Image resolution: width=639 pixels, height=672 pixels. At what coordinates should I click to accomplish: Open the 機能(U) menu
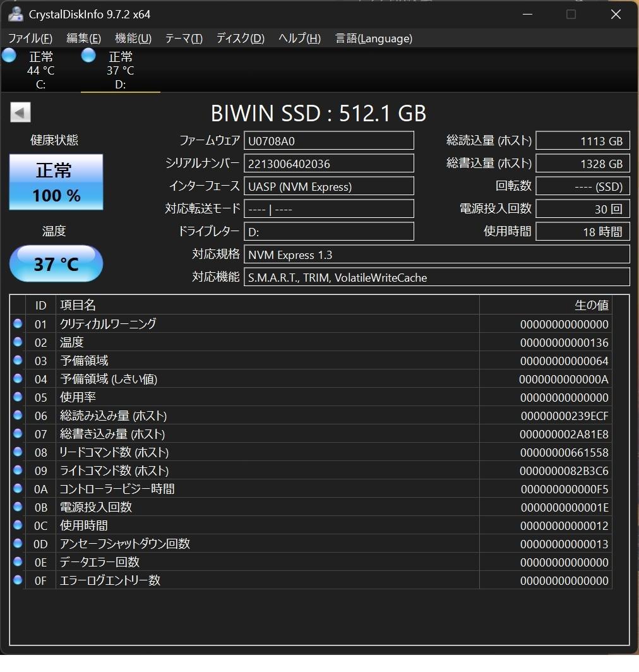point(133,39)
